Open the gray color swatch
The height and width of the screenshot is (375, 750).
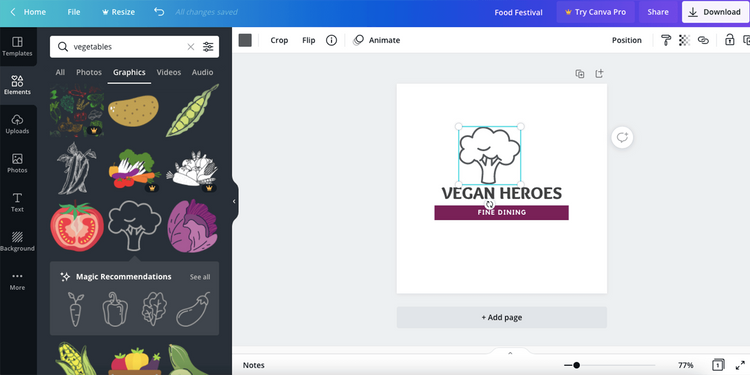(x=245, y=40)
